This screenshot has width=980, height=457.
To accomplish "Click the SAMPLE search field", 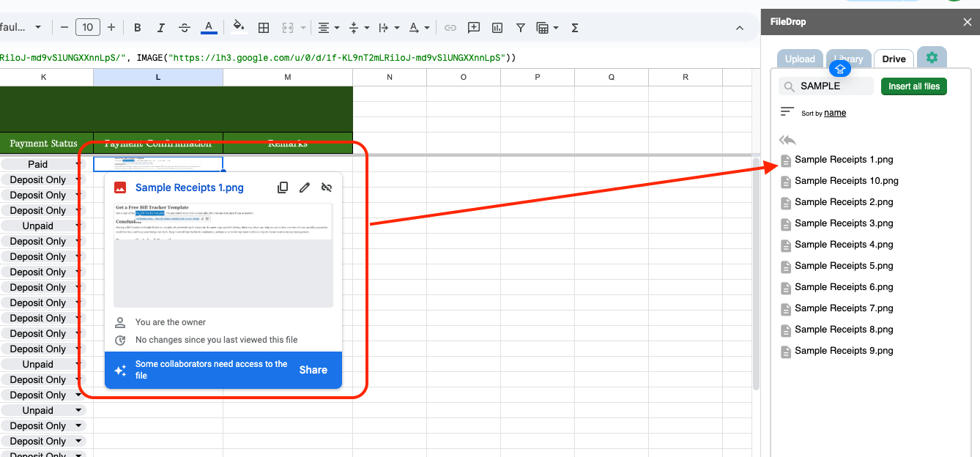I will click(x=834, y=86).
